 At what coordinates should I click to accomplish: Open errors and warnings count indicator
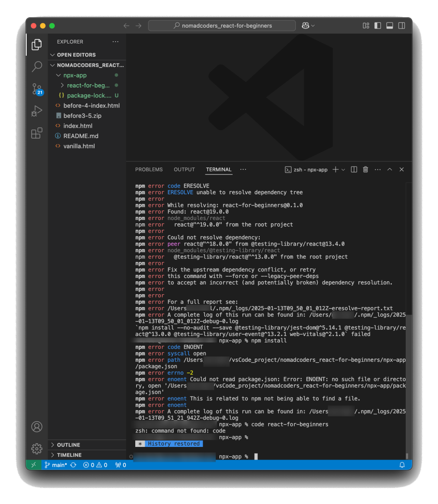coord(95,465)
